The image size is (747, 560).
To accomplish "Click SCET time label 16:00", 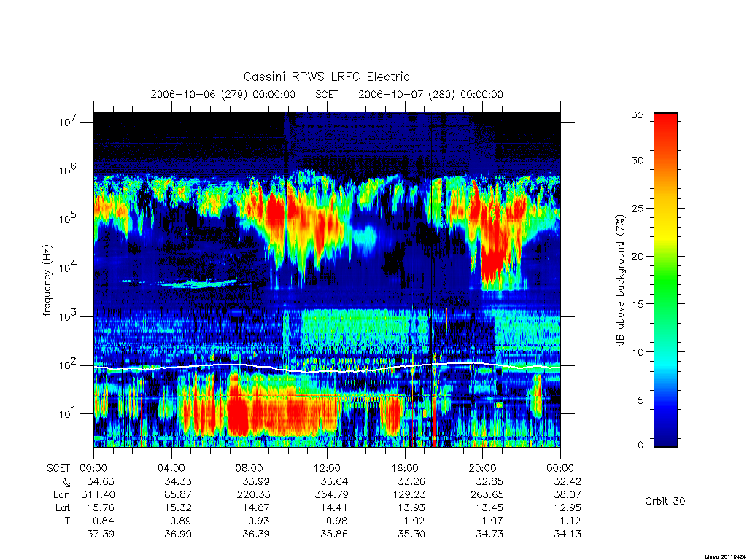I will [405, 468].
